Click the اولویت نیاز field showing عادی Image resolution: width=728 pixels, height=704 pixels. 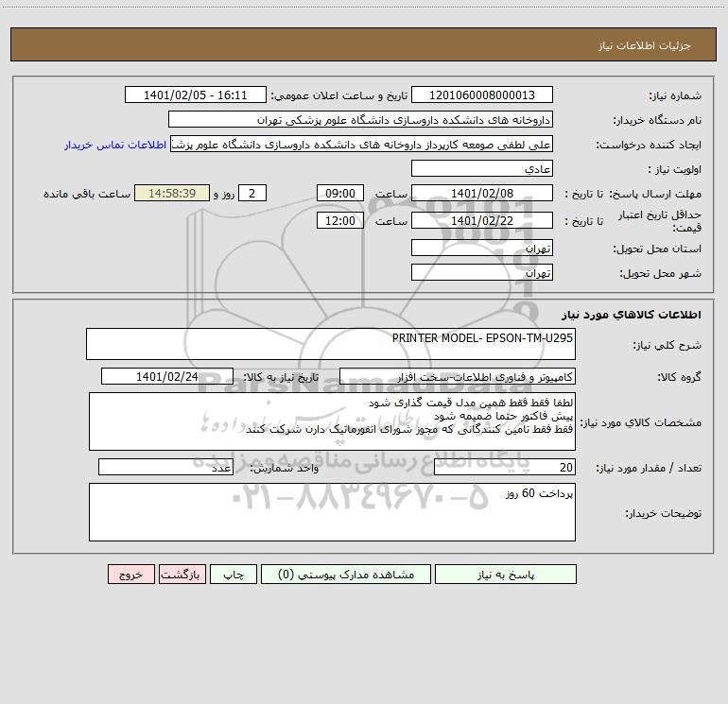(482, 168)
